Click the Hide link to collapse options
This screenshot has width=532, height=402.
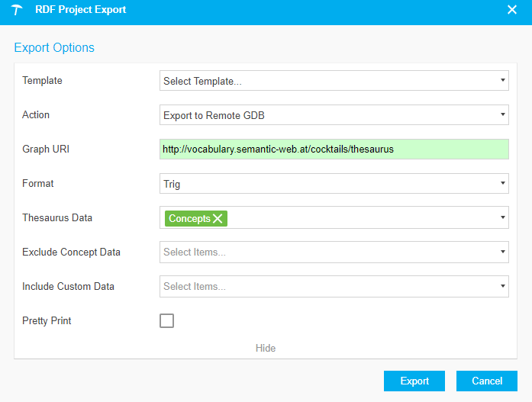tap(266, 348)
